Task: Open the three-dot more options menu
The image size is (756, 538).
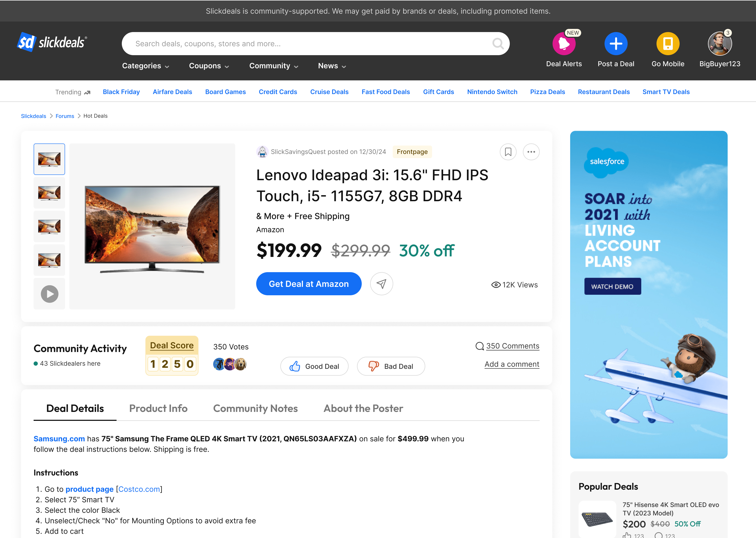Action: pyautogui.click(x=531, y=152)
